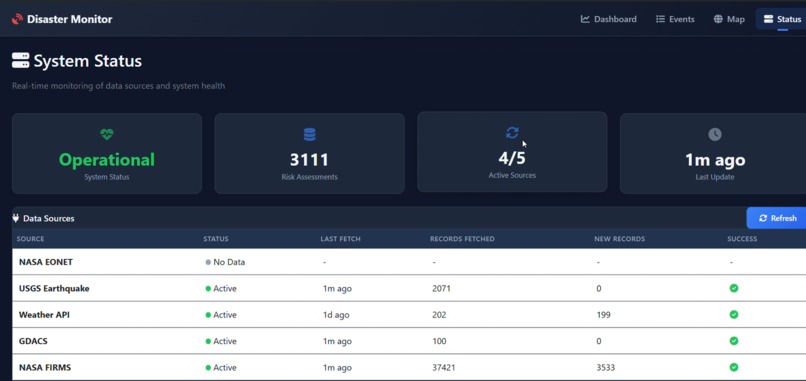Click the plug icon beside Data Sources
Image resolution: width=806 pixels, height=381 pixels.
15,218
